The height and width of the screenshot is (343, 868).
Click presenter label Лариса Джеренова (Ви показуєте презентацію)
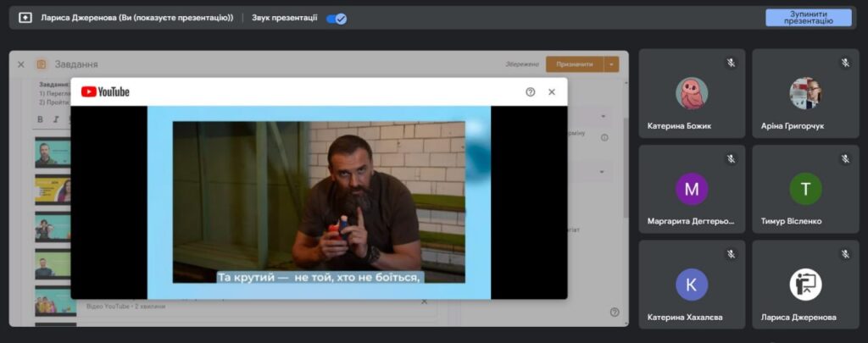[136, 18]
